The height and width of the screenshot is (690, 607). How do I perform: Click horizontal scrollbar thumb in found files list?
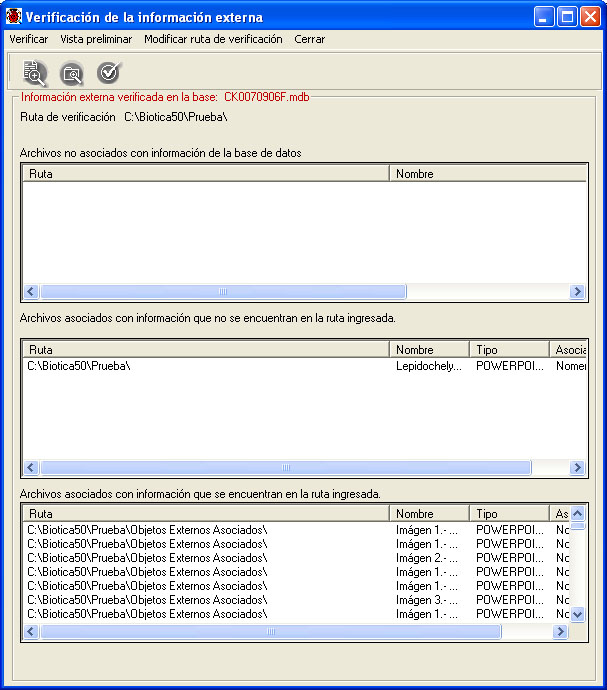click(x=271, y=631)
